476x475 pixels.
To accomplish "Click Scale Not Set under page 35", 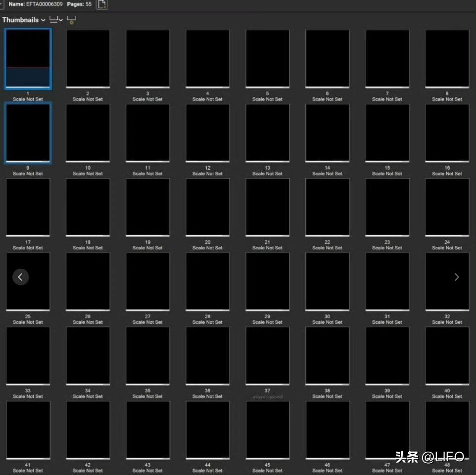I will tap(148, 396).
